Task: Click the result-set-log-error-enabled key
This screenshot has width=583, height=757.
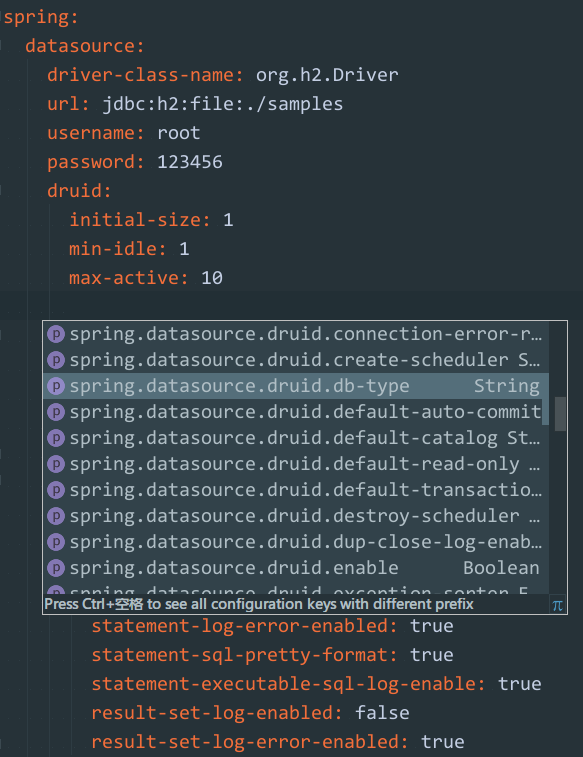Action: (x=250, y=742)
